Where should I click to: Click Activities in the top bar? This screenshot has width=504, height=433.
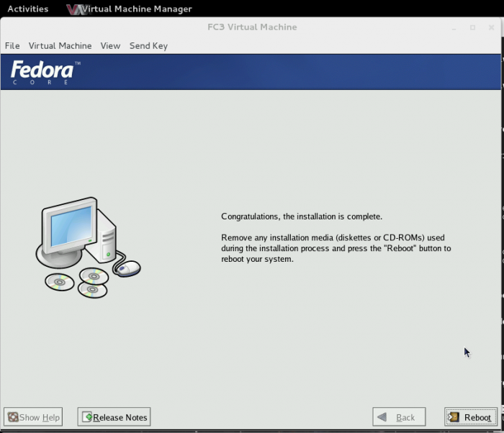(x=27, y=9)
